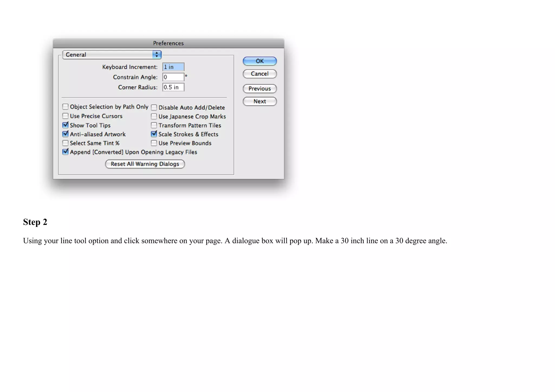This screenshot has height=392, width=555.
Task: Click the Constrain Angle input field
Action: [173, 77]
